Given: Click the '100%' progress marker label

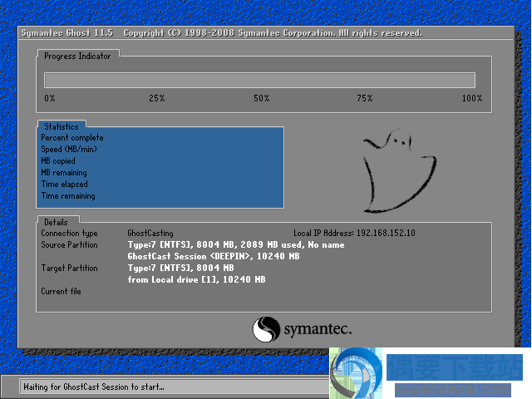Looking at the screenshot, I should (x=472, y=98).
